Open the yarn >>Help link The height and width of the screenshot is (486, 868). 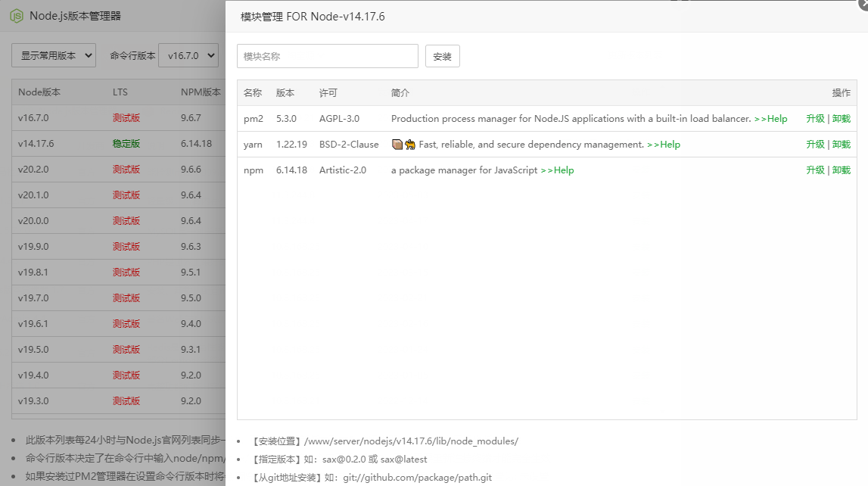(664, 145)
